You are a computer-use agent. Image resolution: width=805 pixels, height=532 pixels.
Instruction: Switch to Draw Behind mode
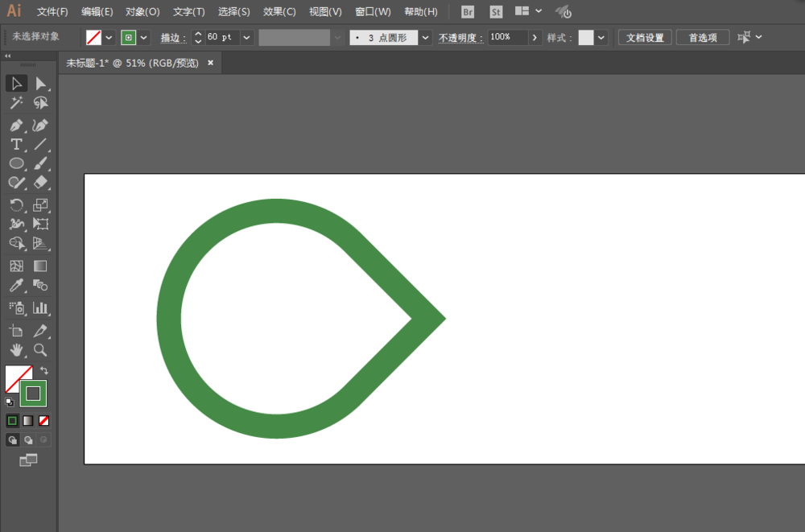[27, 439]
